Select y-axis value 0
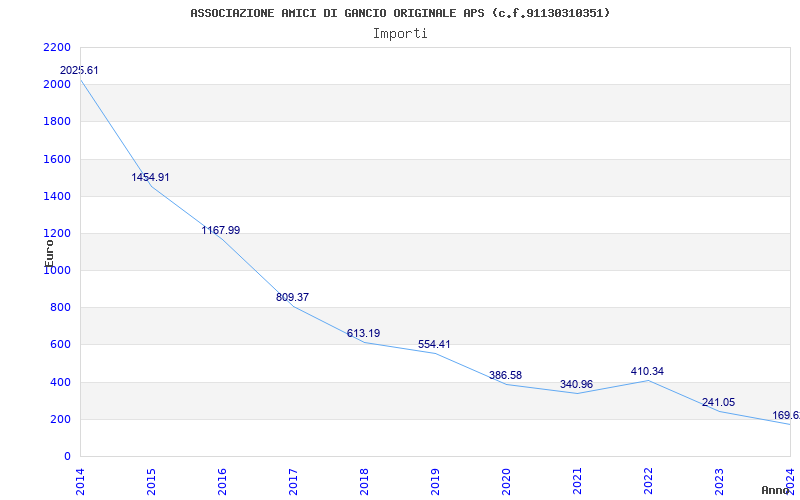 67,456
